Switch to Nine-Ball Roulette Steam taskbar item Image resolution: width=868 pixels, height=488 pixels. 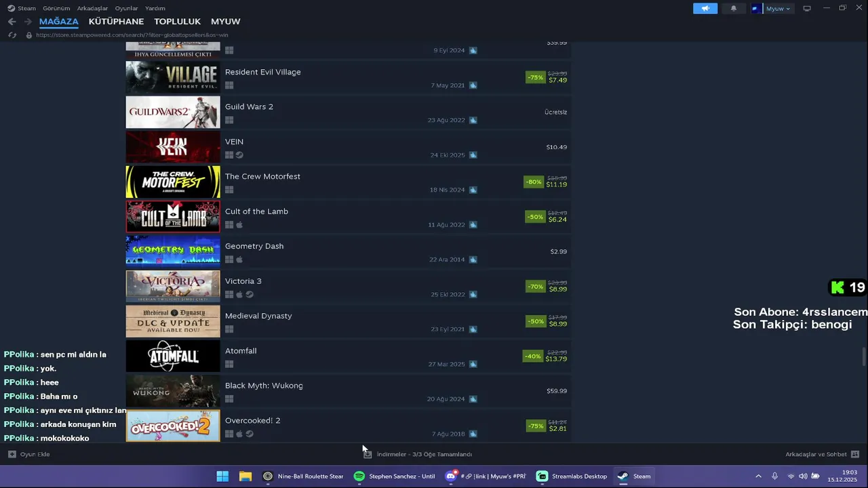303,476
